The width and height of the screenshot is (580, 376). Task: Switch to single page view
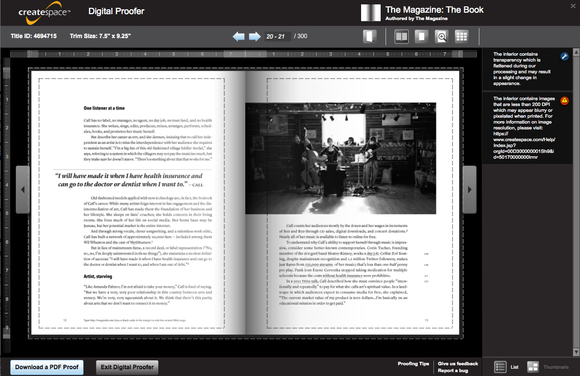(421, 36)
